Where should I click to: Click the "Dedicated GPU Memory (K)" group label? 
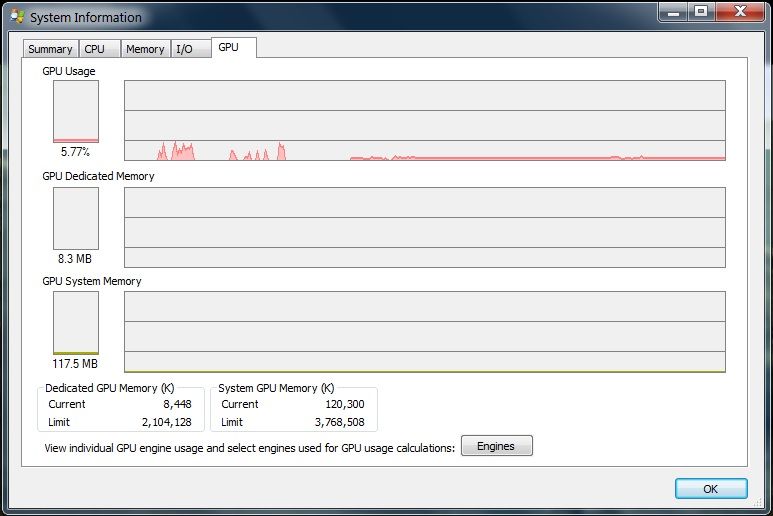click(x=109, y=388)
